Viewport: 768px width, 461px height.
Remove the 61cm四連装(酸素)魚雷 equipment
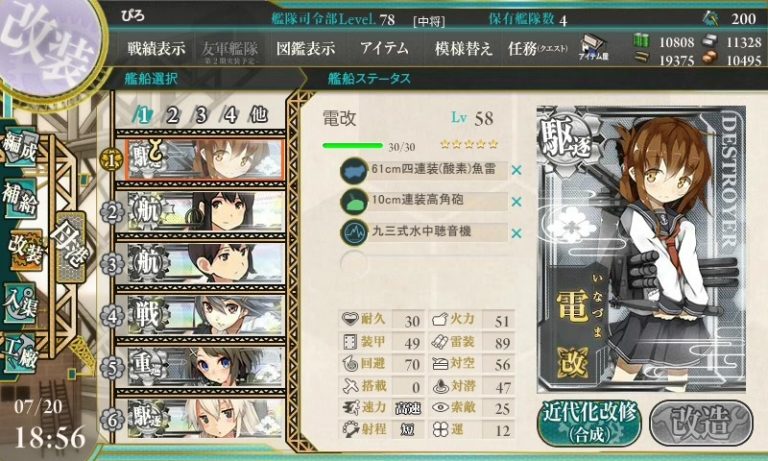(516, 170)
